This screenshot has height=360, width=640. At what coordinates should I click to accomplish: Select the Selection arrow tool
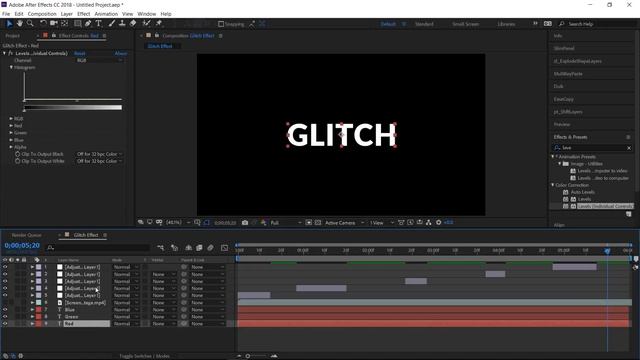(x=9, y=24)
